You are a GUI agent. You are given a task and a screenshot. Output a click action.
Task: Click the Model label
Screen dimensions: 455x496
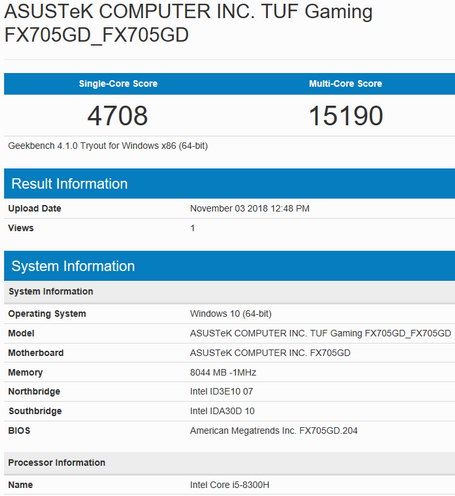tap(21, 333)
